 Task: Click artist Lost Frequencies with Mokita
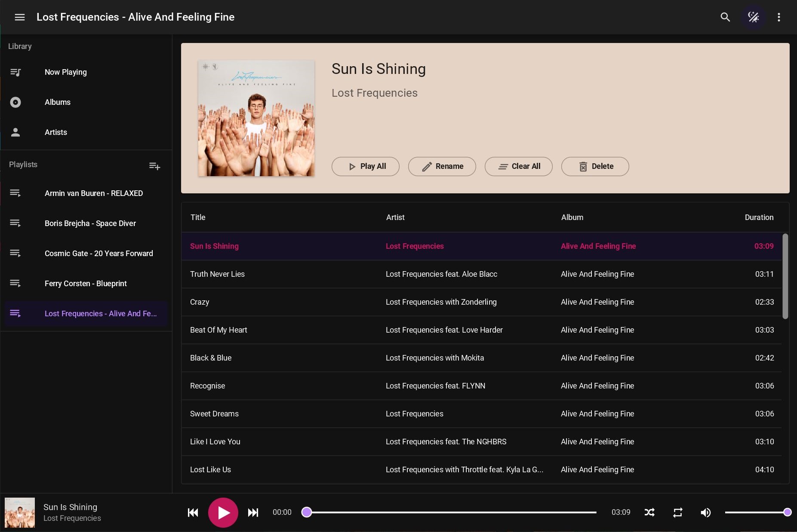[x=434, y=358]
